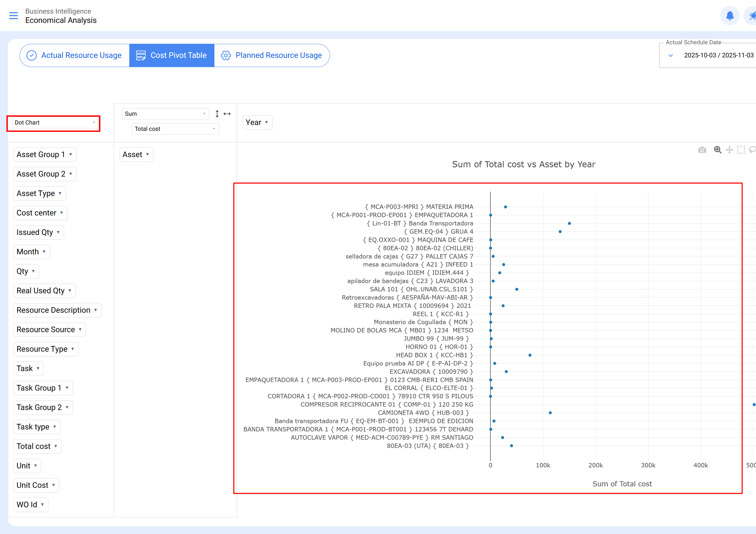Click the Resource Type attribute
Image resolution: width=756 pixels, height=534 pixels.
[x=46, y=349]
